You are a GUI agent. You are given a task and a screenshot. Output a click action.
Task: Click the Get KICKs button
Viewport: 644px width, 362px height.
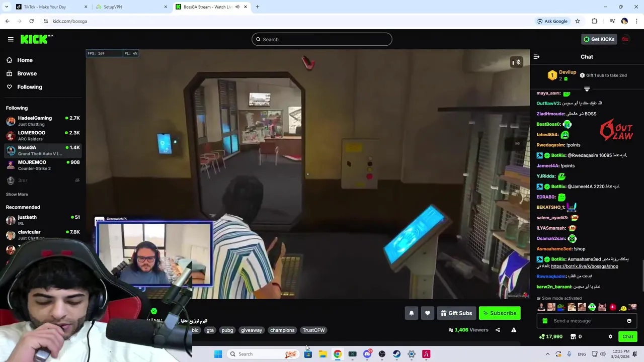coord(599,39)
